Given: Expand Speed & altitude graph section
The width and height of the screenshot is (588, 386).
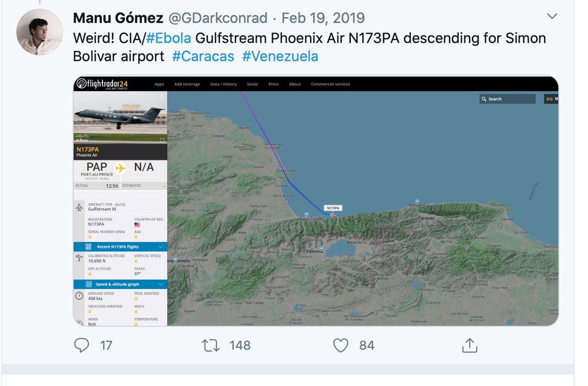Looking at the screenshot, I should 121,284.
